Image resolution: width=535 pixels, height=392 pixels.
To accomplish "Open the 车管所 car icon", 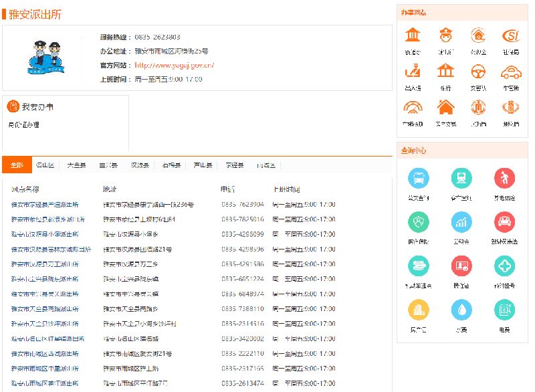I will click(511, 71).
